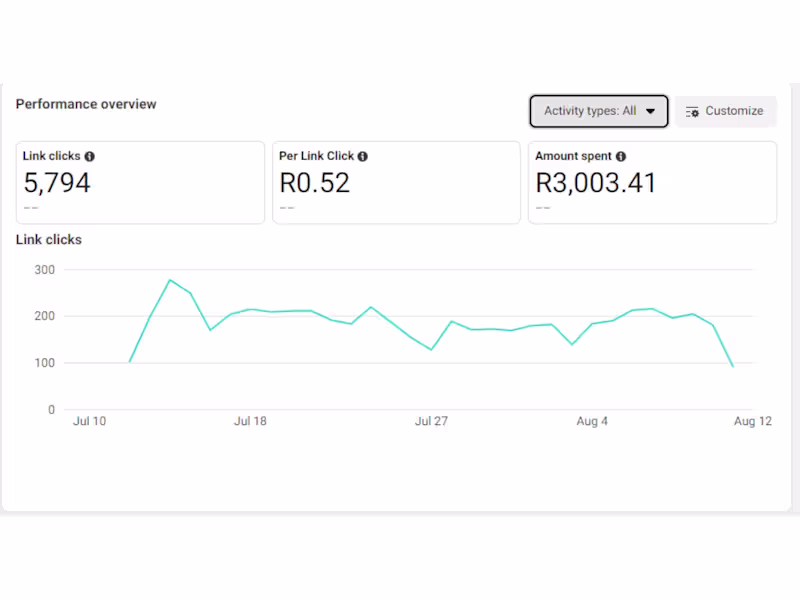Select the Link clicks metric card
800x600 pixels.
[140, 182]
